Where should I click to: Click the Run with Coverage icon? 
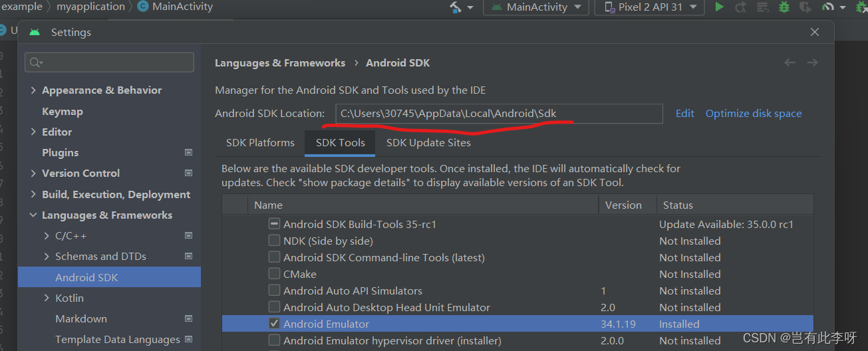[805, 7]
